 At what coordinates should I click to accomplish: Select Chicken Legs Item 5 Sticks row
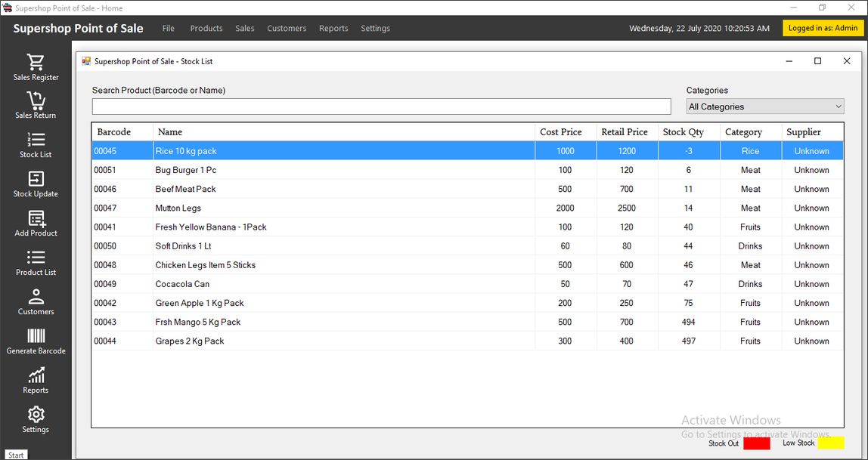[x=468, y=265]
